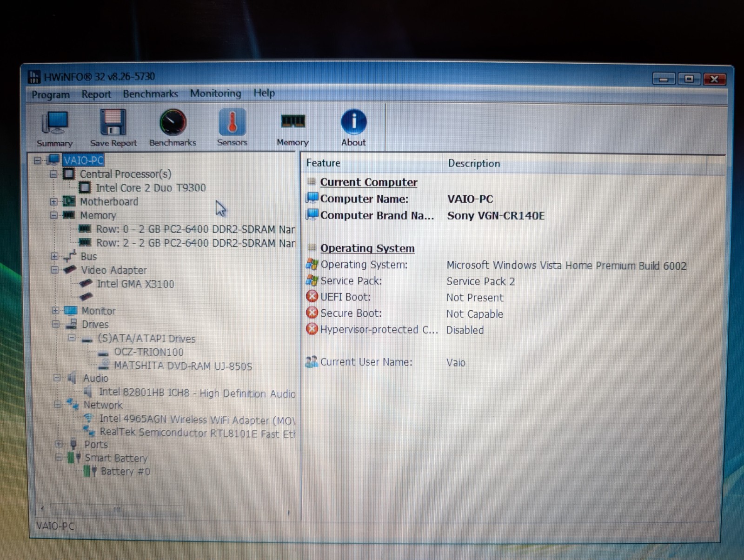Collapse the Drives node
Image resolution: width=744 pixels, height=560 pixels.
pyautogui.click(x=56, y=324)
